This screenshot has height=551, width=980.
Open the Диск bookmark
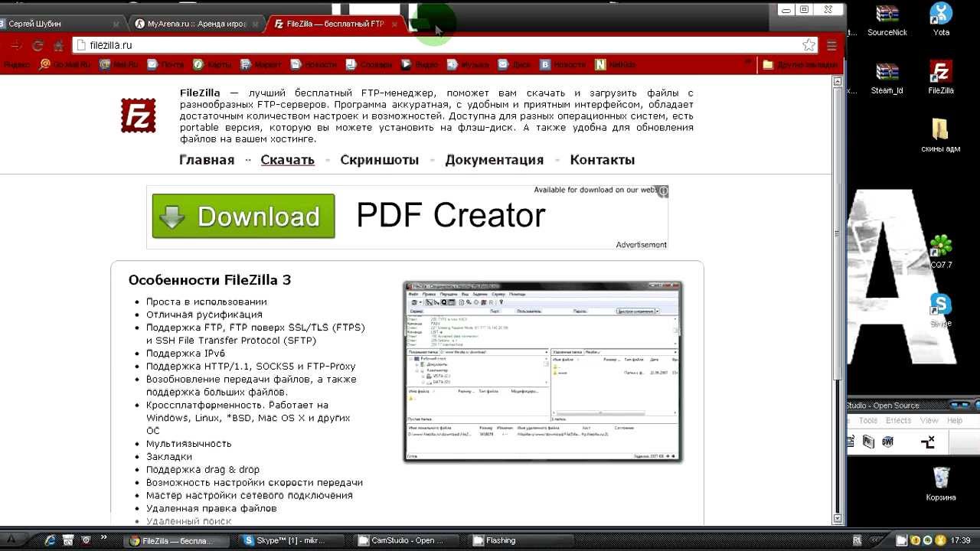[x=514, y=65]
